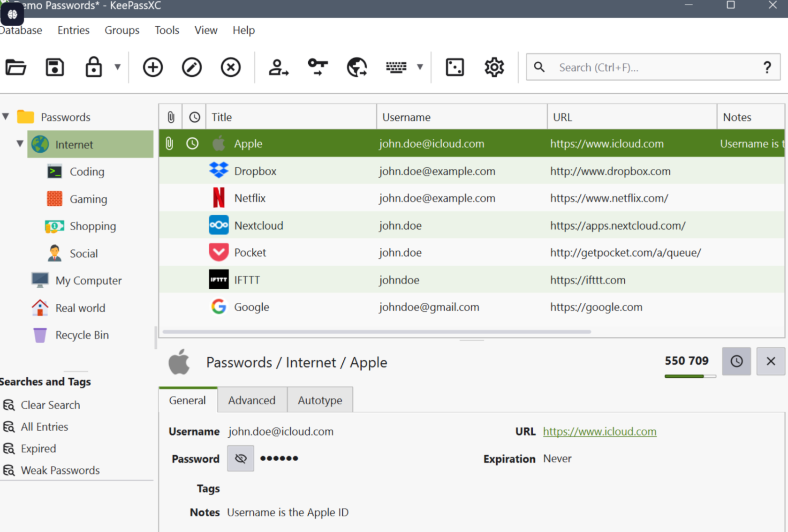Open the Help menu

tap(244, 30)
